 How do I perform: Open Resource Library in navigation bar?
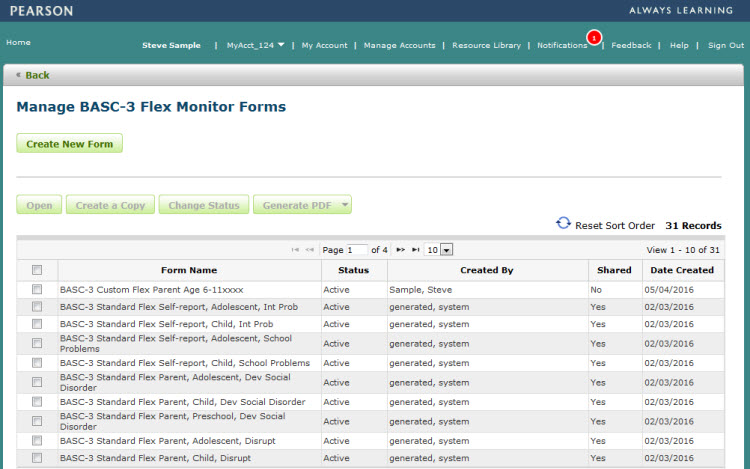tap(486, 45)
